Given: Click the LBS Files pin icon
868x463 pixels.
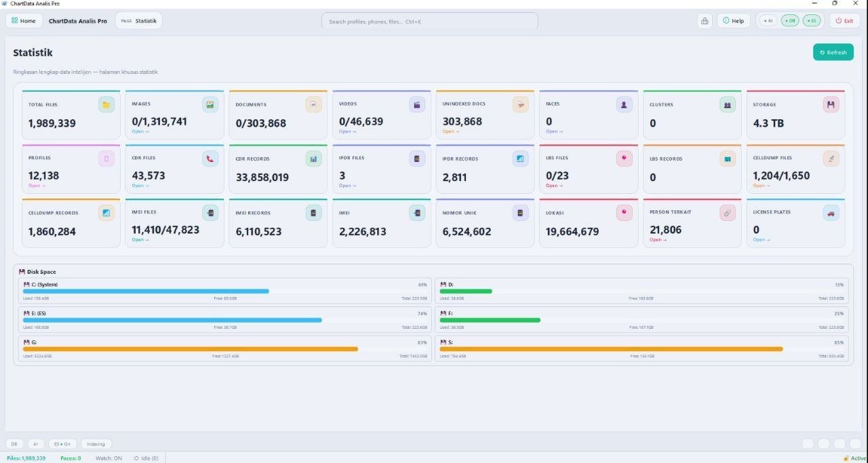Looking at the screenshot, I should 624,159.
